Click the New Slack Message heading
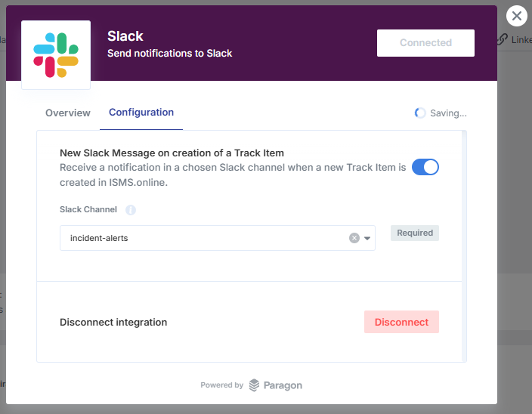532x414 pixels. coord(172,153)
